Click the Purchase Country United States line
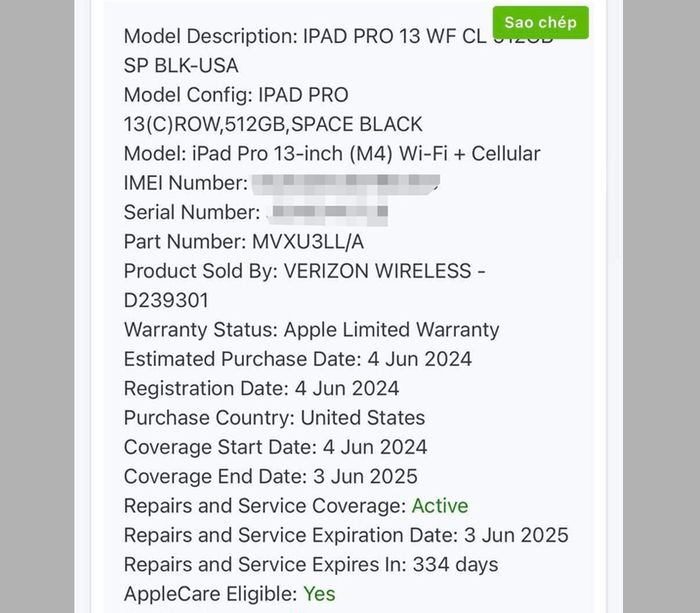This screenshot has height=613, width=700. (x=274, y=418)
